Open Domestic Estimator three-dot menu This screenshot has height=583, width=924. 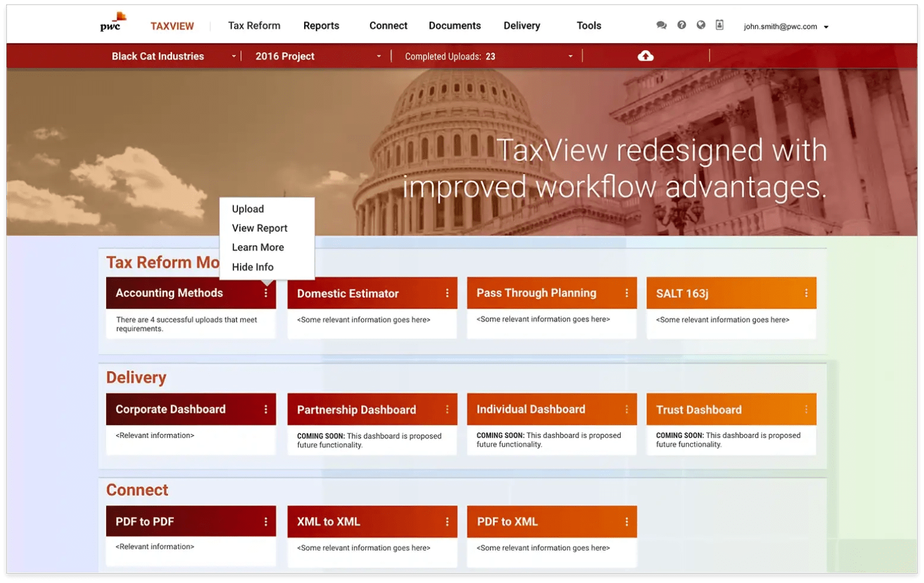click(447, 293)
